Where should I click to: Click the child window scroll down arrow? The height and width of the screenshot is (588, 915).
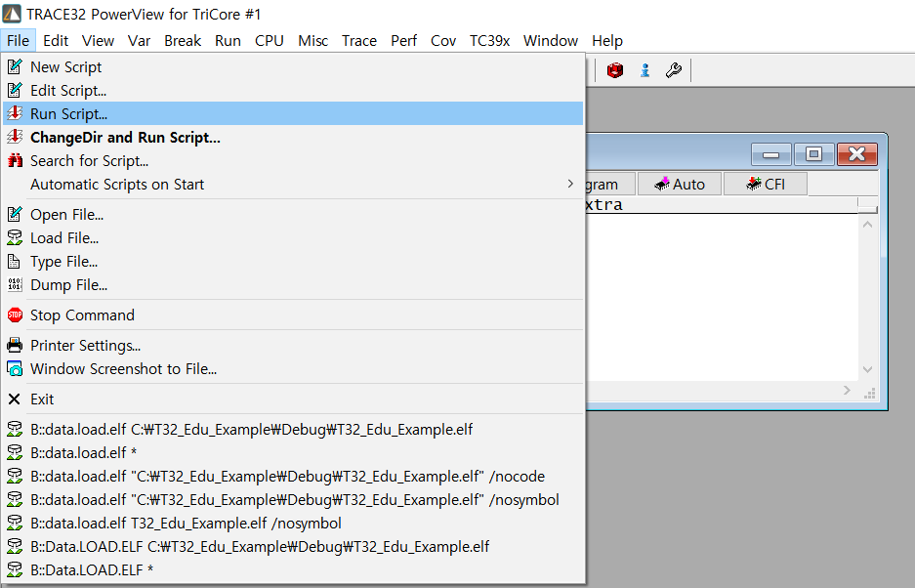(868, 369)
